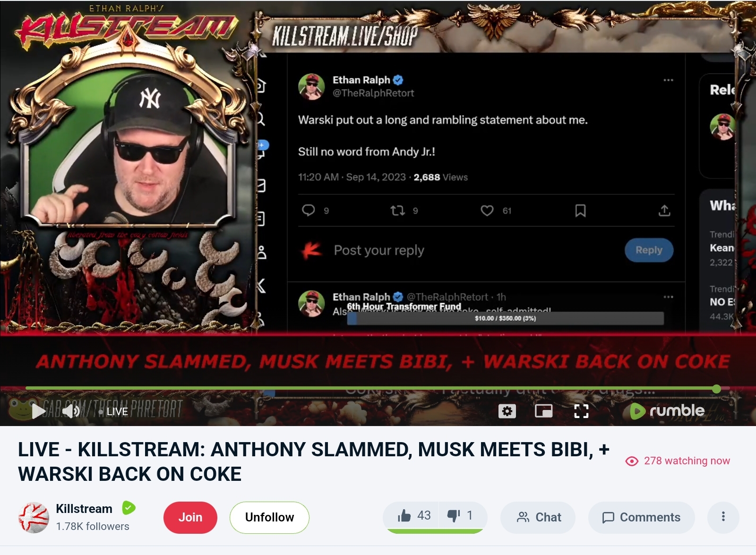Open the Chat panel

pos(538,517)
